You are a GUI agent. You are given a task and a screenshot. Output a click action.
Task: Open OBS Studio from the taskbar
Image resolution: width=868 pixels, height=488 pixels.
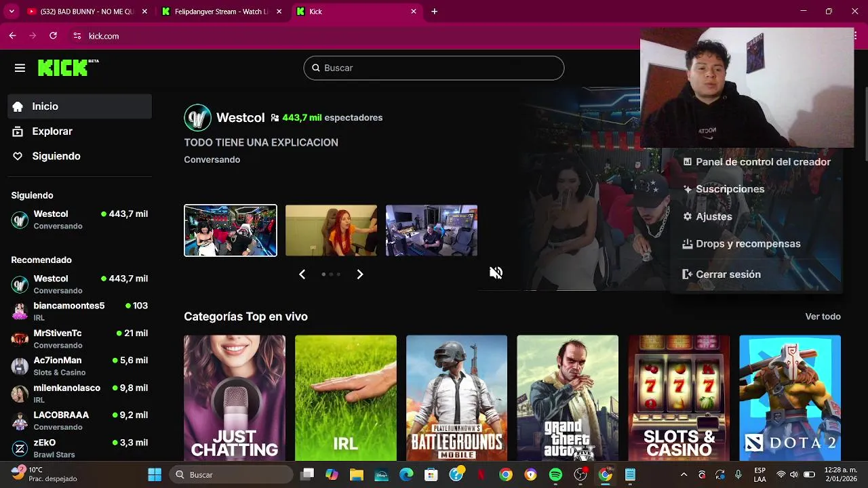580,474
